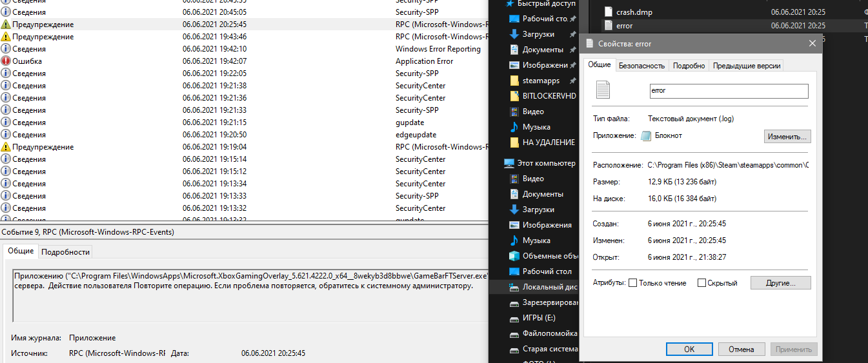Open the Подробности tab in event pane
Screen dimensions: 868x363
click(65, 251)
